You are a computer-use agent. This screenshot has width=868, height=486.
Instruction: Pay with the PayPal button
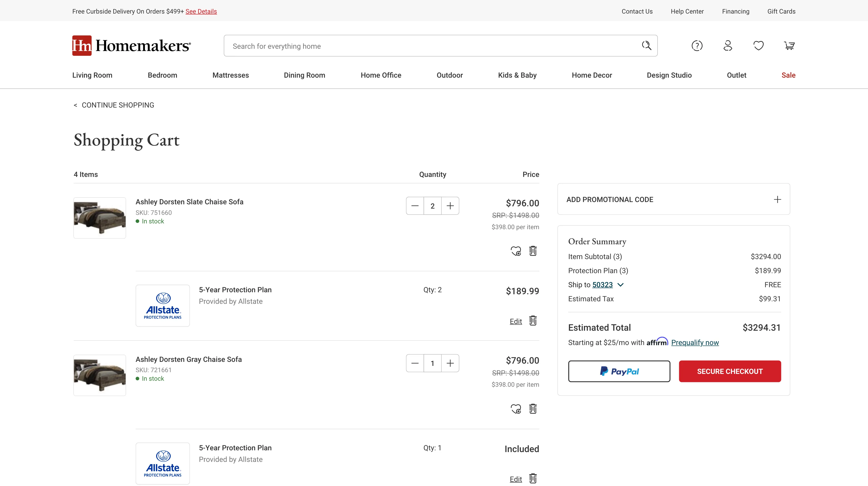[619, 371]
